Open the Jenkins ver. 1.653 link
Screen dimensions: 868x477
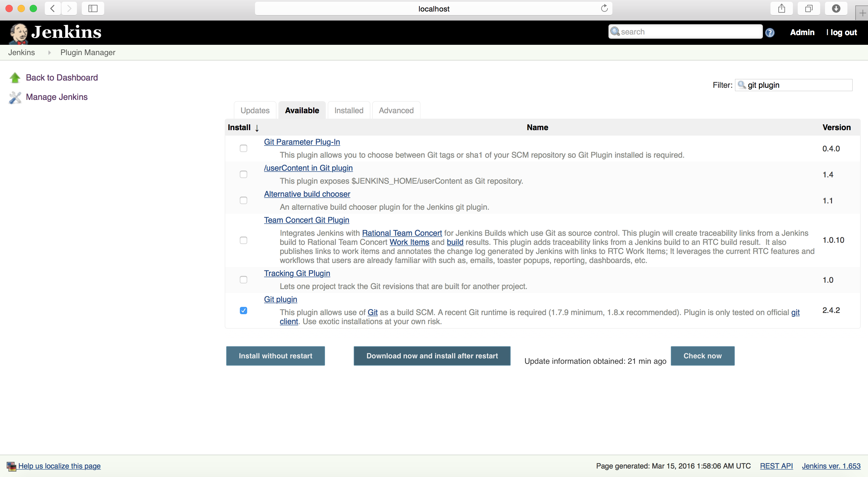click(831, 466)
